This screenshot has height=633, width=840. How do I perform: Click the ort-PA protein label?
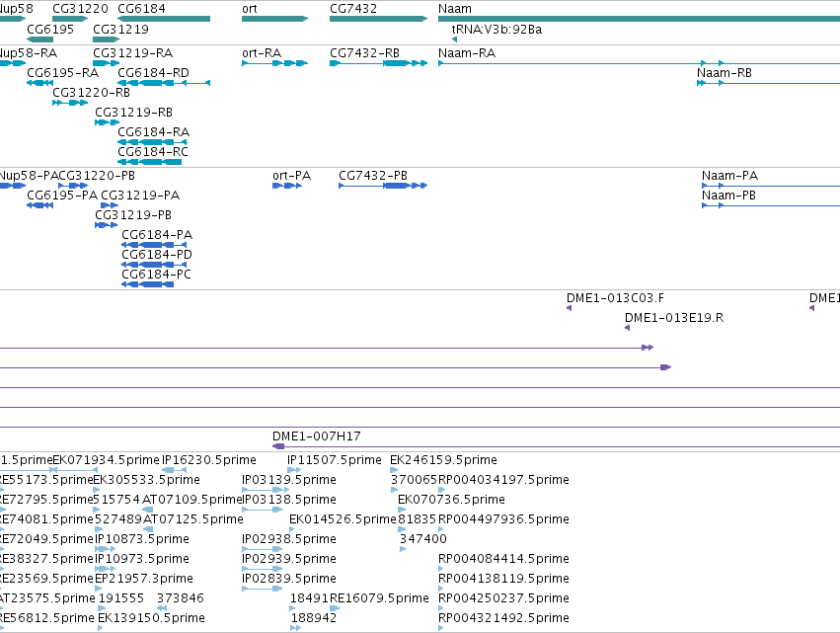pos(291,175)
